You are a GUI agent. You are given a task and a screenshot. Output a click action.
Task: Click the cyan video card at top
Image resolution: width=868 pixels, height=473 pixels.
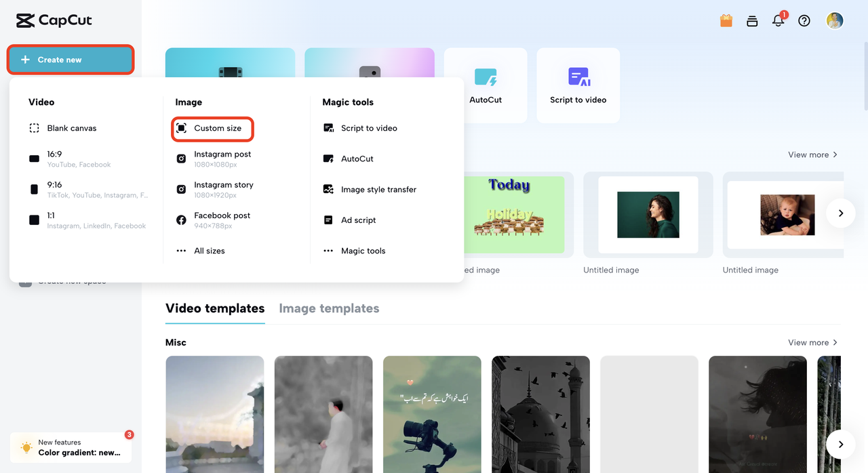pyautogui.click(x=231, y=62)
